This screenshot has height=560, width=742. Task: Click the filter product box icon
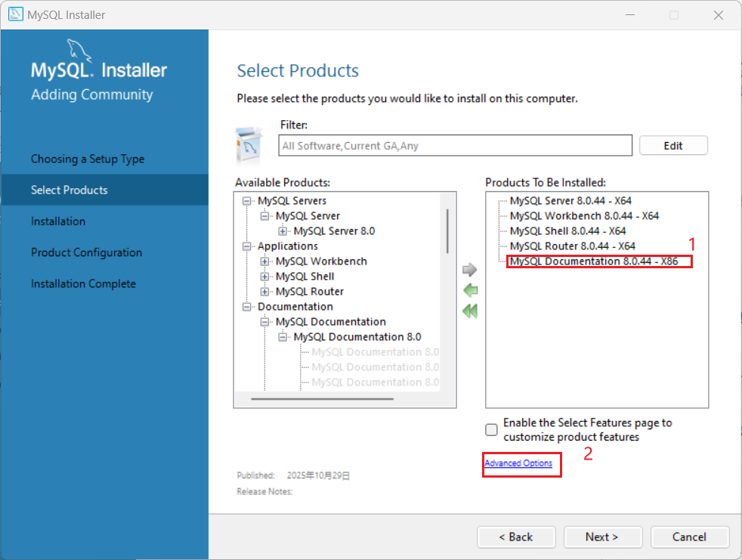click(x=249, y=145)
